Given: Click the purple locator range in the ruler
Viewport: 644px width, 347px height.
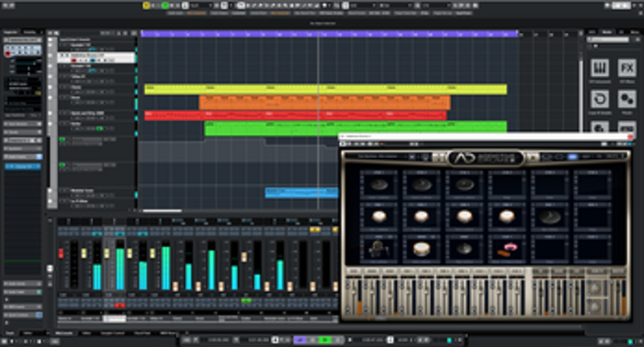Looking at the screenshot, I should pos(329,34).
